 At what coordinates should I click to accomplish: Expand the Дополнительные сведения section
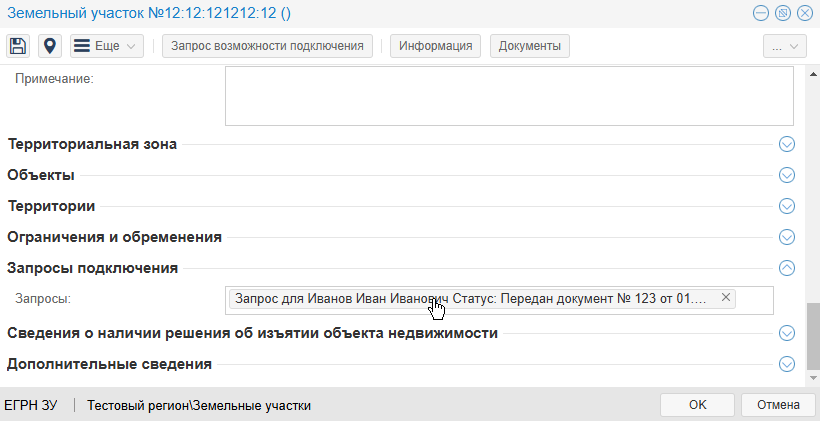tap(787, 364)
